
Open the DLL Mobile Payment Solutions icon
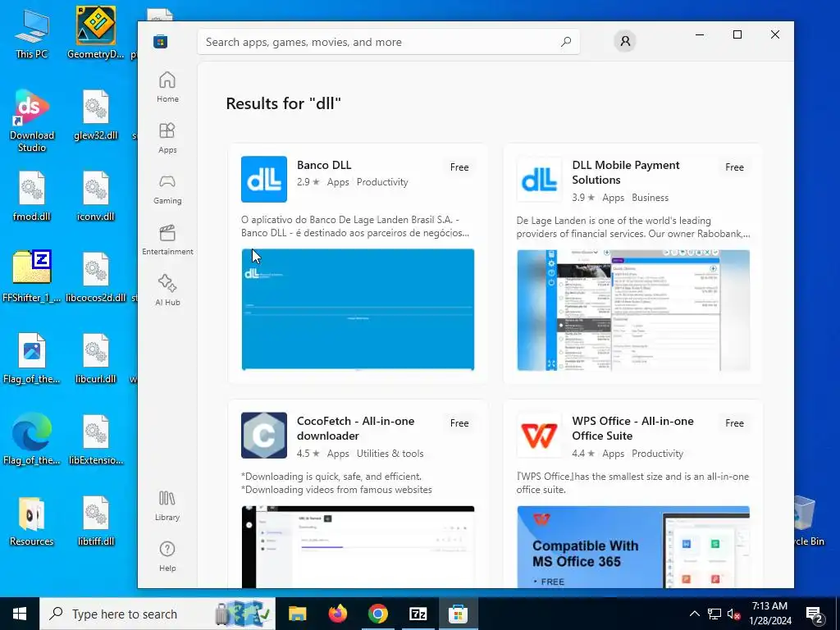pyautogui.click(x=539, y=180)
